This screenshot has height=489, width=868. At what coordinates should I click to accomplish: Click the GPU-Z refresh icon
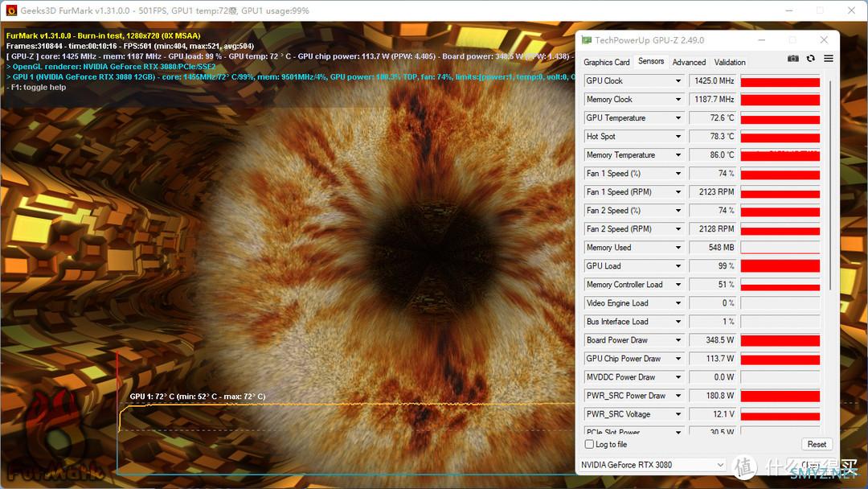coord(810,58)
